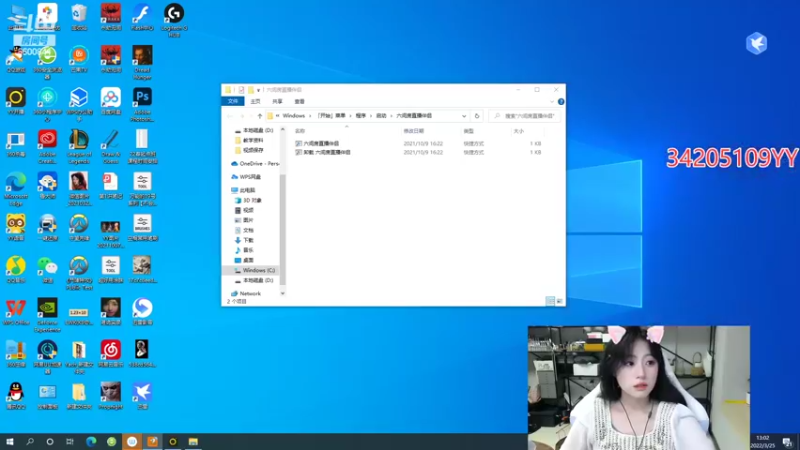The image size is (800, 450).
Task: Open NVIDIA GeForce Experience shortcut
Action: [47, 315]
